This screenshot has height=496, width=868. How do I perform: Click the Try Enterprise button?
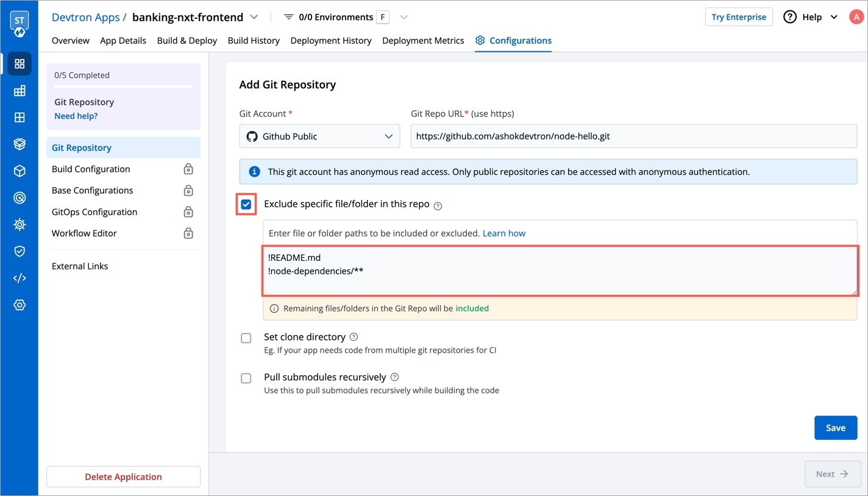[x=739, y=17]
